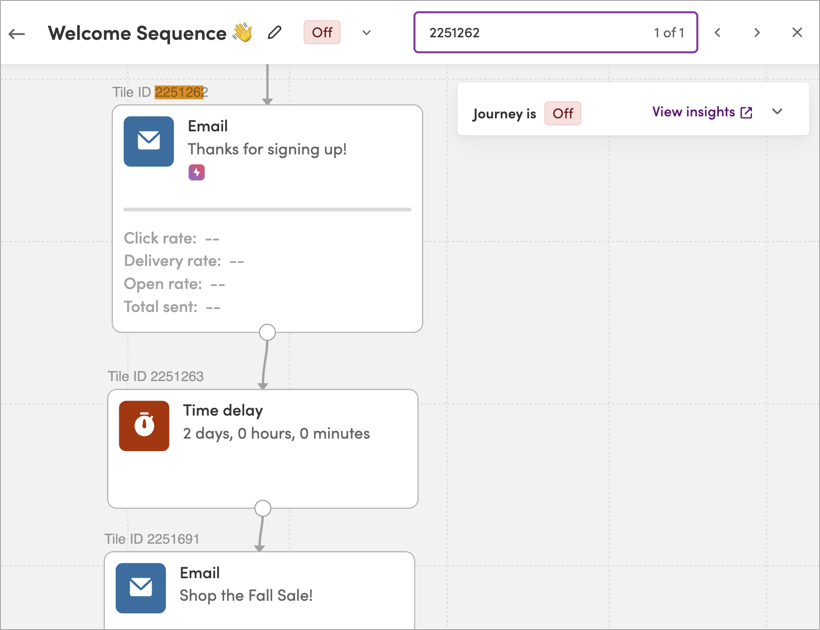820x630 pixels.
Task: Click the highlighted Tile ID 2251262 label
Action: pyautogui.click(x=160, y=92)
